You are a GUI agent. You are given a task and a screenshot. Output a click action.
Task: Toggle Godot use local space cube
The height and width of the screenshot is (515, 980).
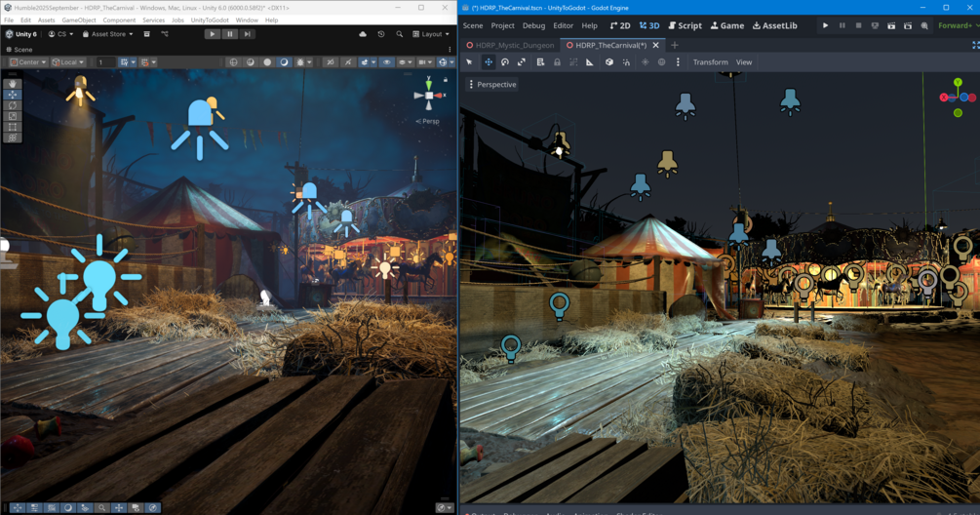click(609, 62)
